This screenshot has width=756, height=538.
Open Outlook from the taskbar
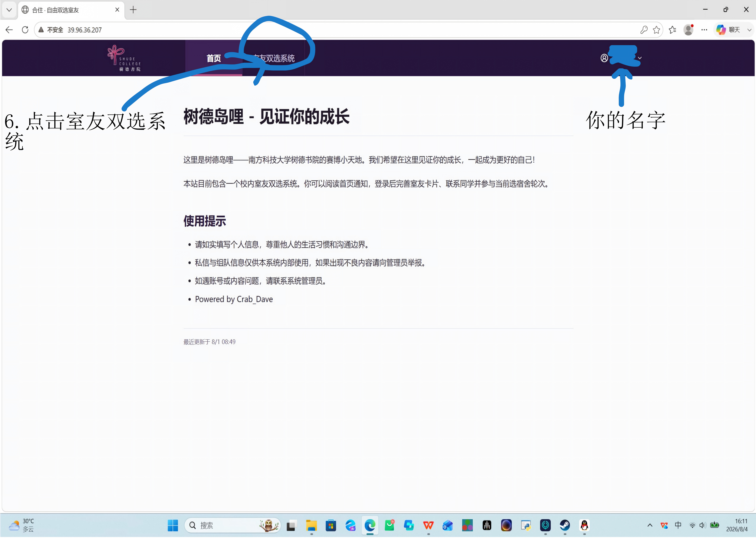448,525
